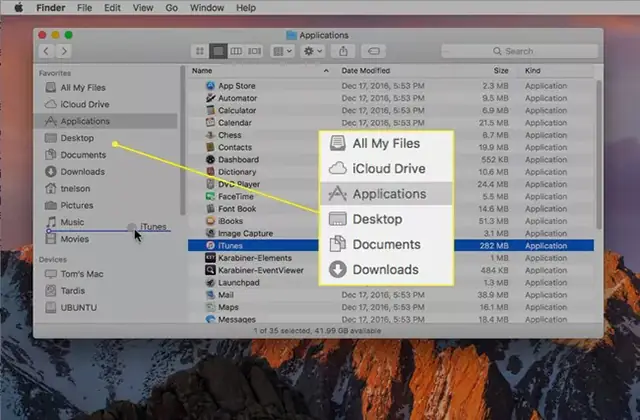640x420 pixels.
Task: Click the Calendar icon
Action: pyautogui.click(x=210, y=122)
